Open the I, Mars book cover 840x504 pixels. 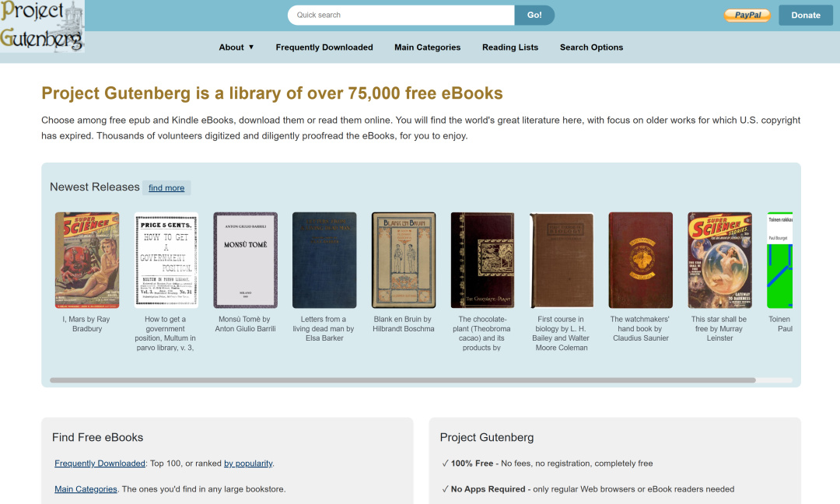pyautogui.click(x=87, y=261)
